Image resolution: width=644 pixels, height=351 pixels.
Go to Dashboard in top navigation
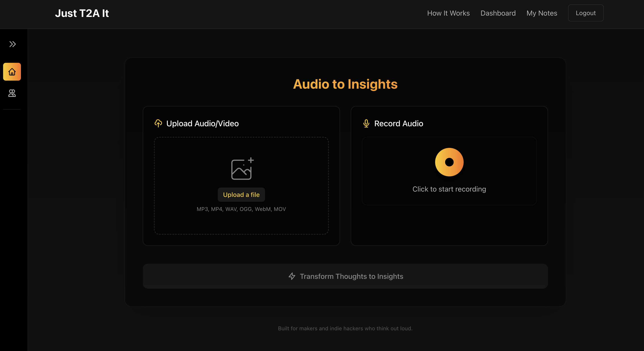pyautogui.click(x=498, y=13)
